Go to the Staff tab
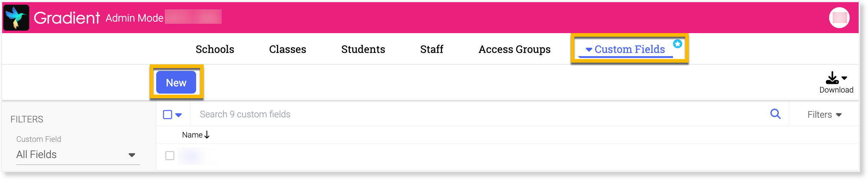Screen dimensions: 868x180 [431, 49]
